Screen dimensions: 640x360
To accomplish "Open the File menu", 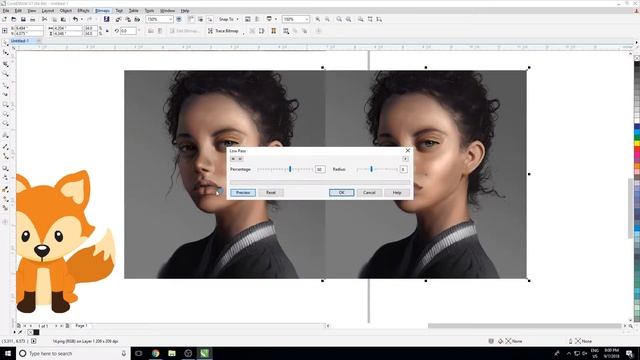I will tap(6, 11).
